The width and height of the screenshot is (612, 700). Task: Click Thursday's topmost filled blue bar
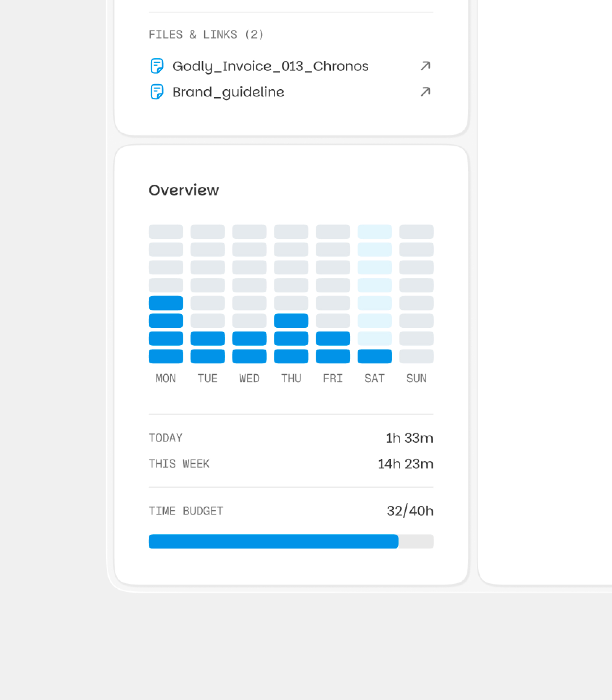pyautogui.click(x=291, y=321)
